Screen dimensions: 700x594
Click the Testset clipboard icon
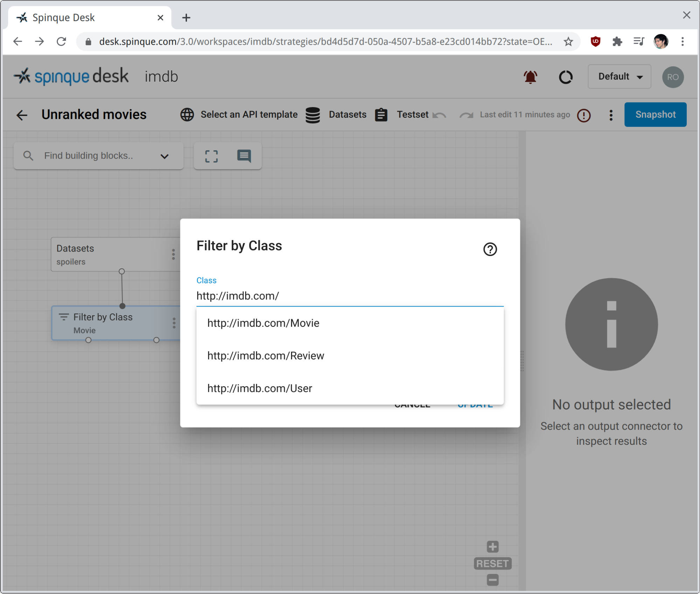tap(381, 115)
